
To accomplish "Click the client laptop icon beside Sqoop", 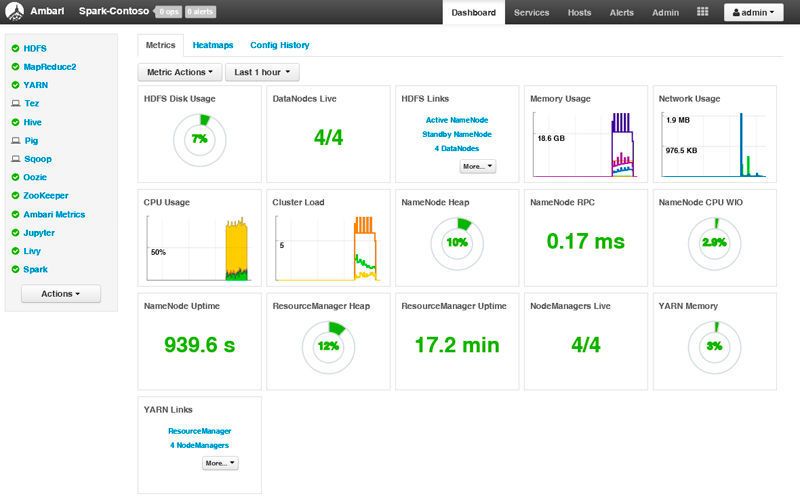I will [x=16, y=159].
